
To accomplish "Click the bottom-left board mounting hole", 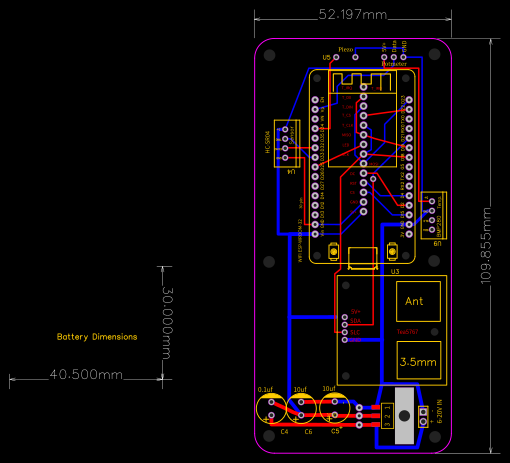I will (269, 436).
